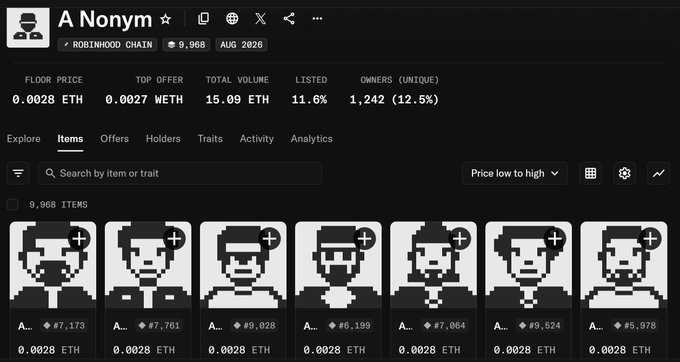Open the Traits tab

coord(210,139)
